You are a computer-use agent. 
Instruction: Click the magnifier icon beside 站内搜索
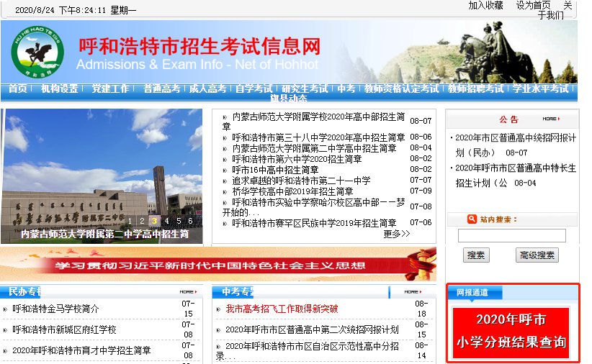[x=472, y=219]
